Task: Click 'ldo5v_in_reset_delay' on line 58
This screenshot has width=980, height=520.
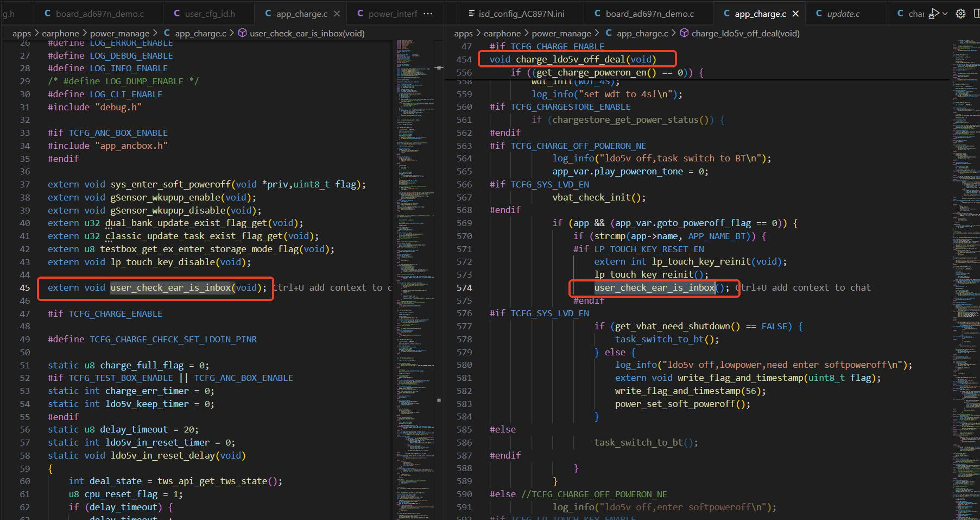Action: click(163, 455)
